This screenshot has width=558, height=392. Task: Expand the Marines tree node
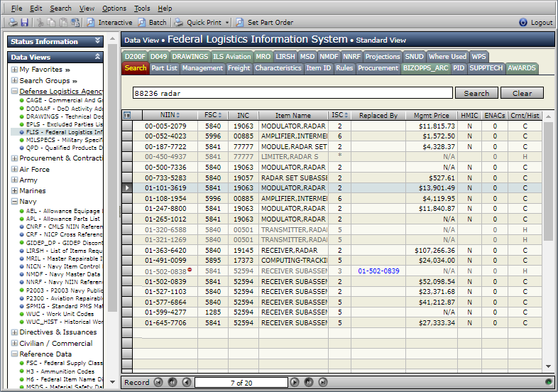pos(14,190)
